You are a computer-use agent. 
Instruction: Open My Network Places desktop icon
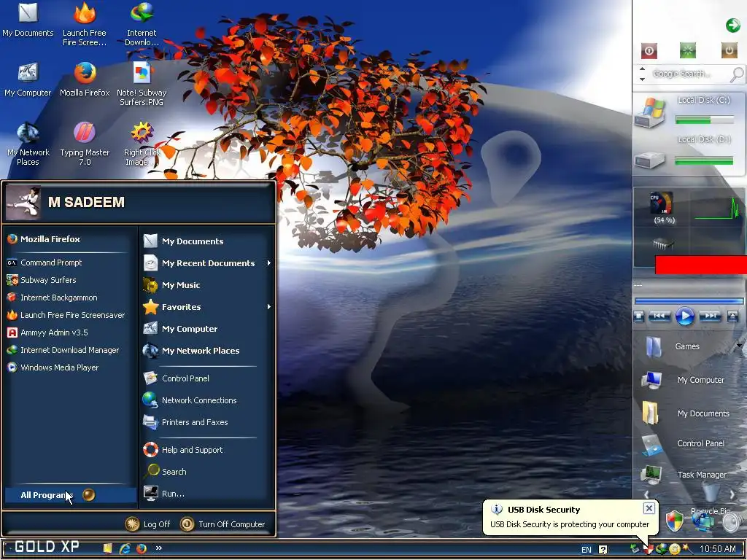pos(28,144)
